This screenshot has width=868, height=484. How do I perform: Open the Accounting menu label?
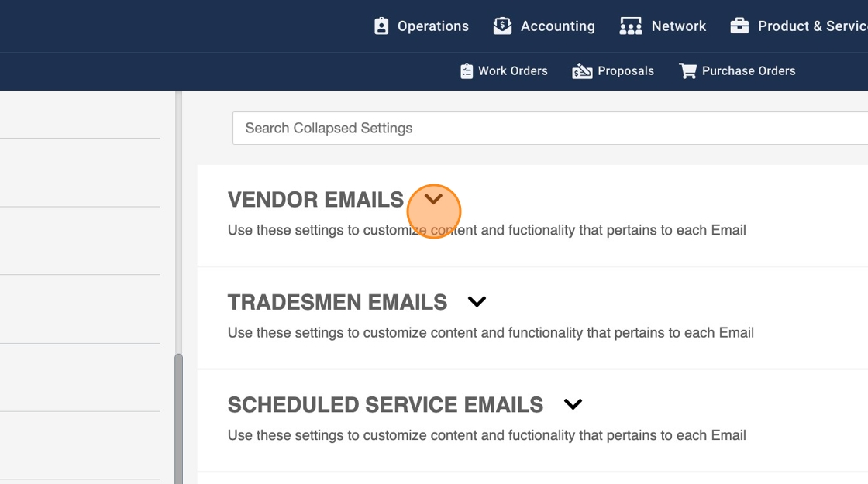coord(557,26)
